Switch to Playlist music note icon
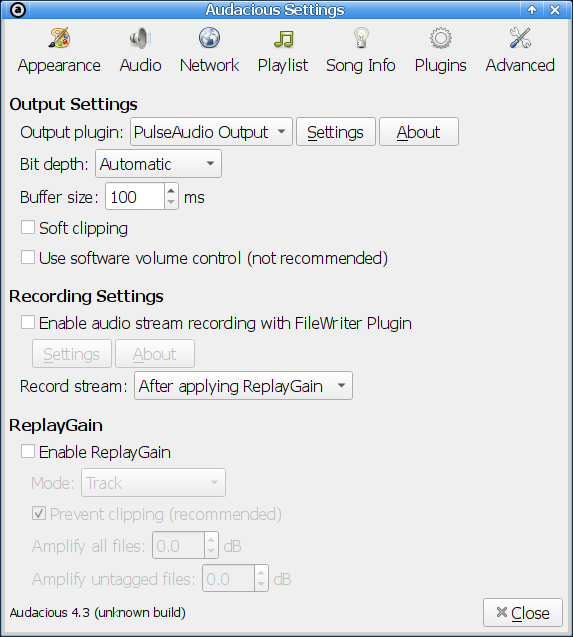 pyautogui.click(x=283, y=39)
